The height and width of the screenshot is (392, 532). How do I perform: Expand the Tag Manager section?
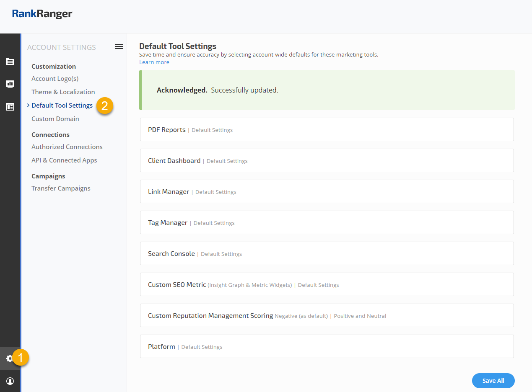327,223
